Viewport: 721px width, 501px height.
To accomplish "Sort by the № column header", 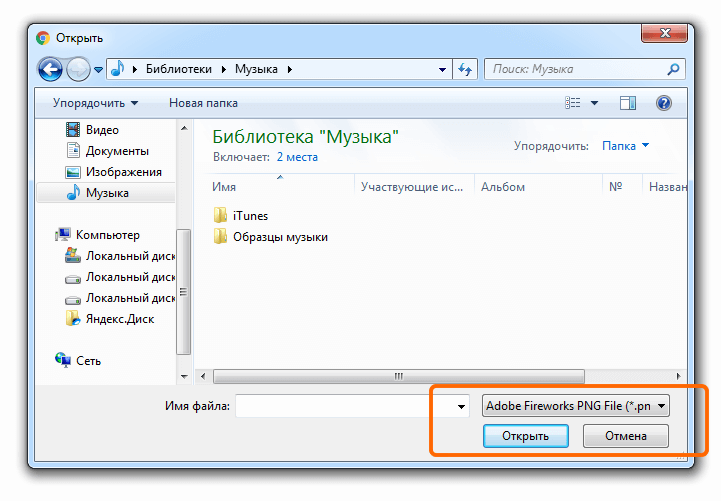I will (615, 187).
